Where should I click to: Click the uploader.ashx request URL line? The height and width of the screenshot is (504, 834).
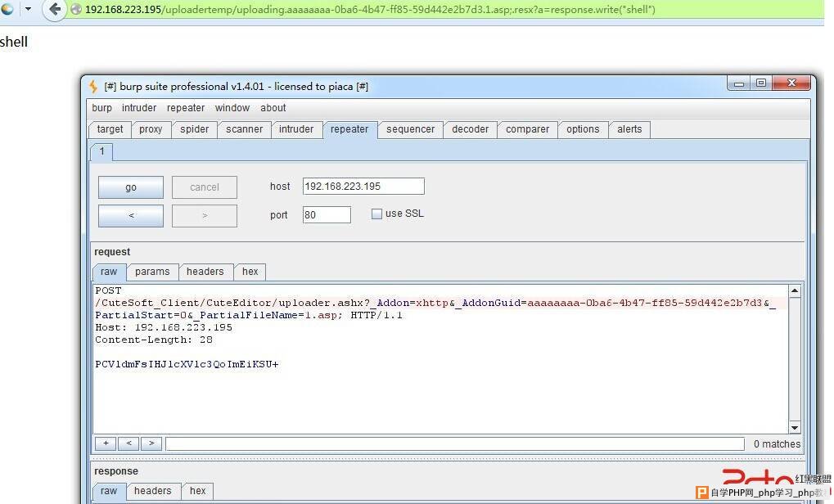pyautogui.click(x=435, y=303)
